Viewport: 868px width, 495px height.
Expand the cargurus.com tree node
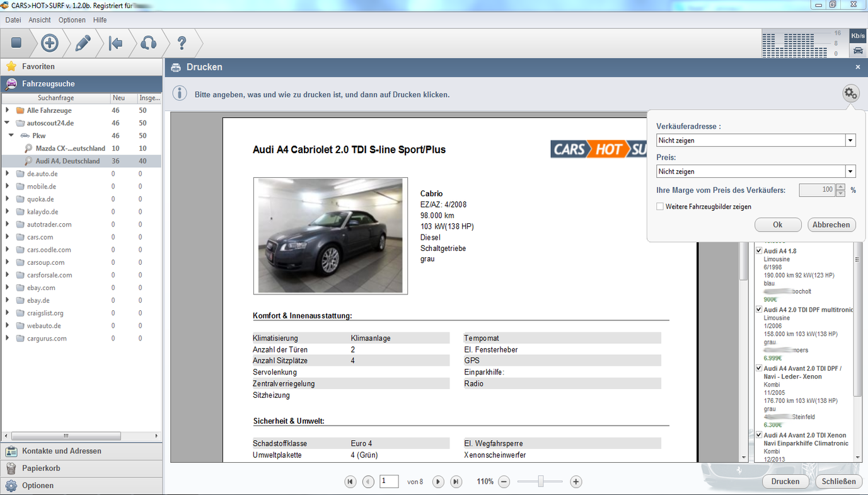7,338
